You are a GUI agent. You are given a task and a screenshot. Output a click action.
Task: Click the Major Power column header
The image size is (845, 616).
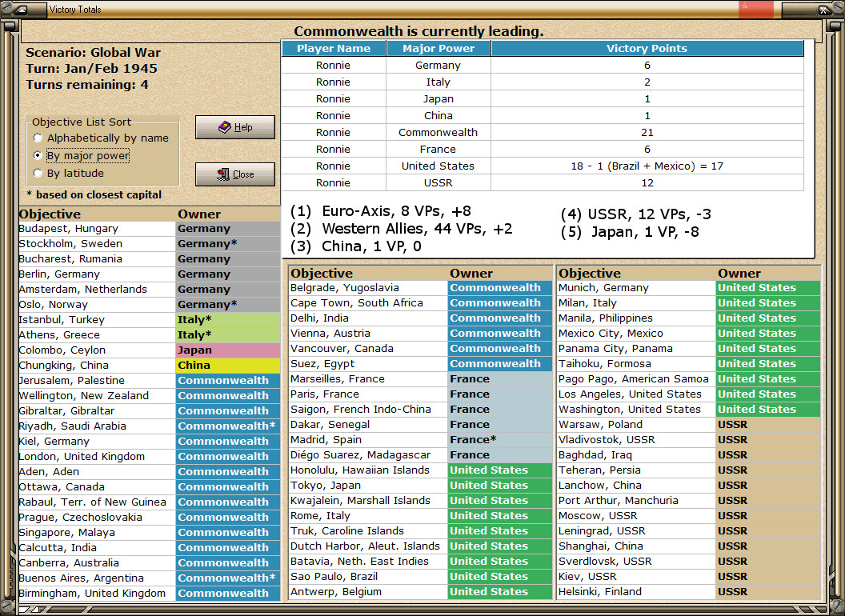click(x=439, y=49)
